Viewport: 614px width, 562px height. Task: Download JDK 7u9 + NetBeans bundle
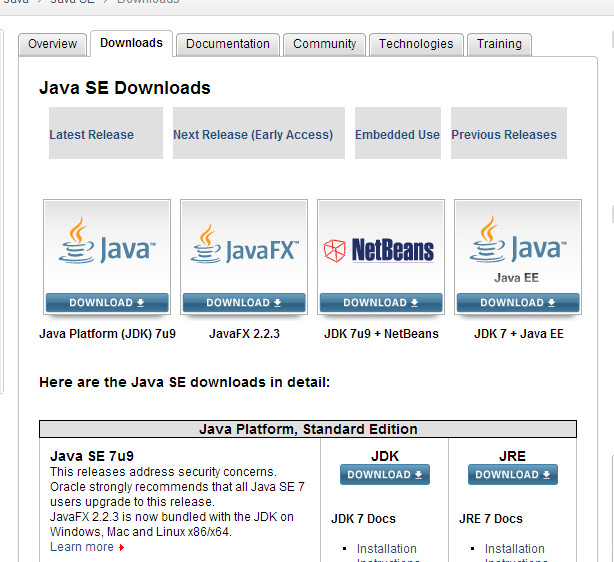(380, 303)
